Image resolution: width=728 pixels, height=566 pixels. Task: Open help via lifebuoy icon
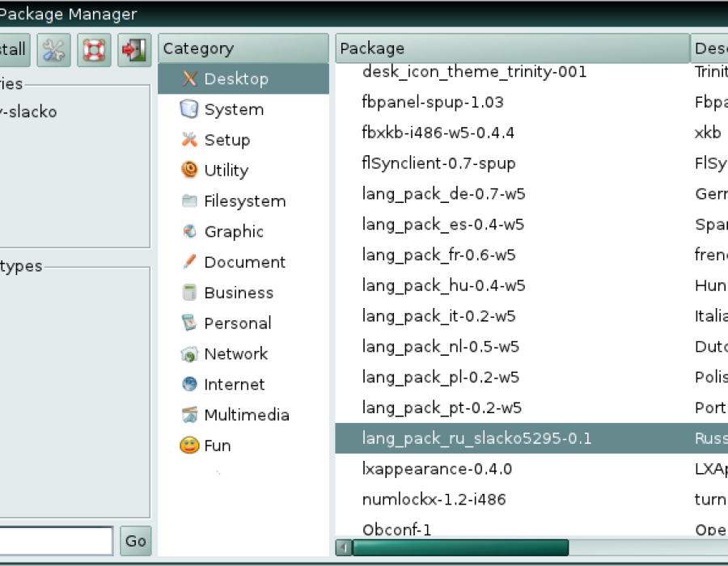94,49
